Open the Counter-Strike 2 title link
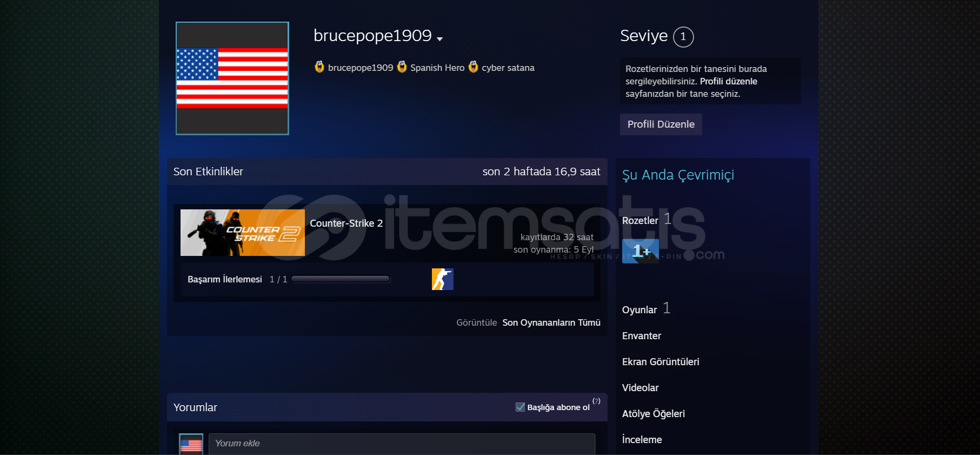Image resolution: width=980 pixels, height=455 pixels. tap(346, 223)
